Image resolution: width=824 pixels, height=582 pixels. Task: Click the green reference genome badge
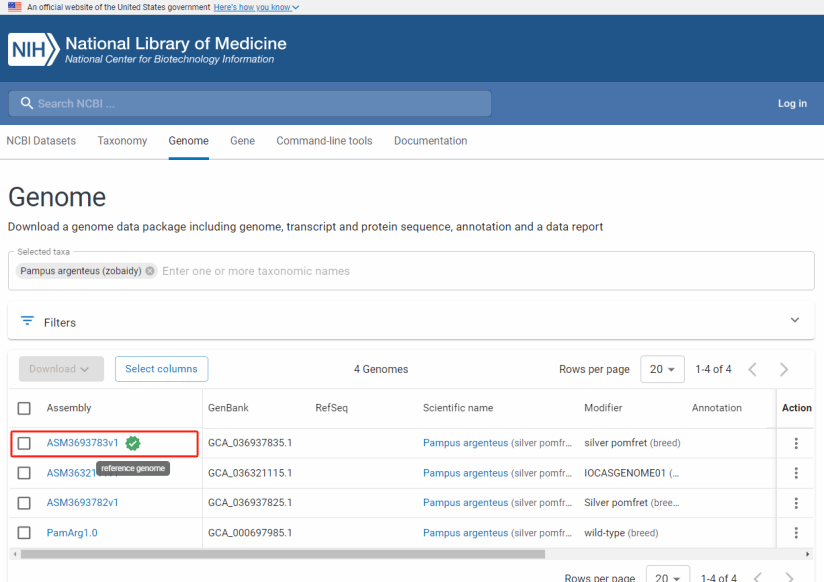click(133, 443)
